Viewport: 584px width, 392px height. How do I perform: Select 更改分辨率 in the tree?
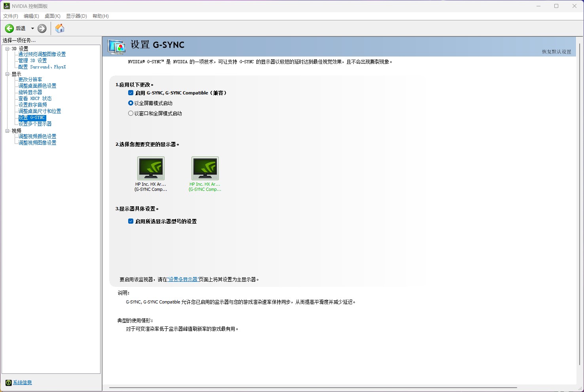pos(30,80)
